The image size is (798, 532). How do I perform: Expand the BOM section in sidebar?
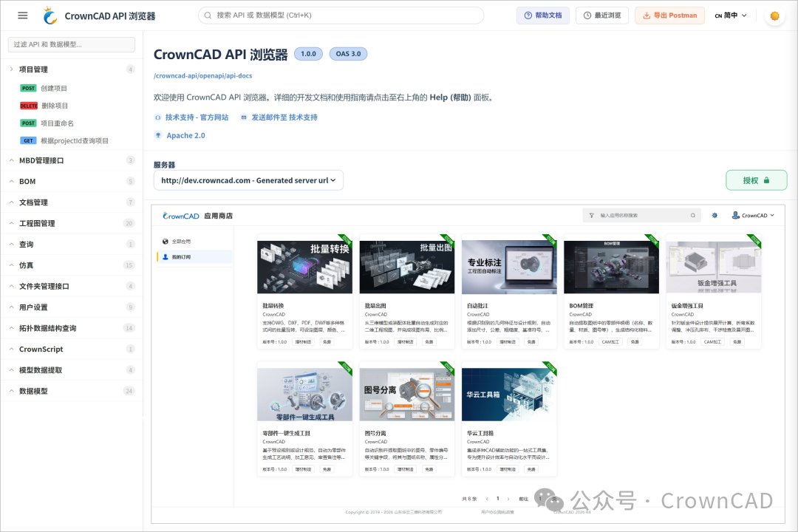coord(72,181)
